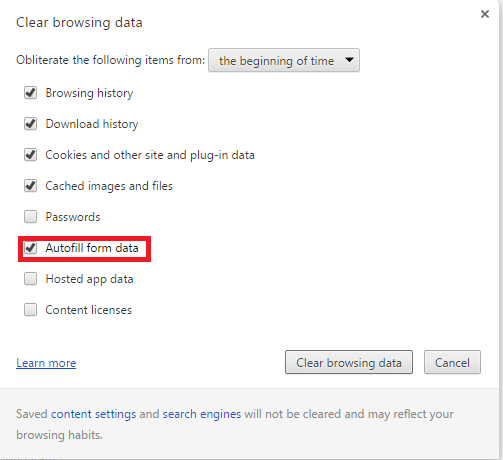Screen dimensions: 503x460
Task: Click the Content licenses label text
Action: pyautogui.click(x=89, y=310)
